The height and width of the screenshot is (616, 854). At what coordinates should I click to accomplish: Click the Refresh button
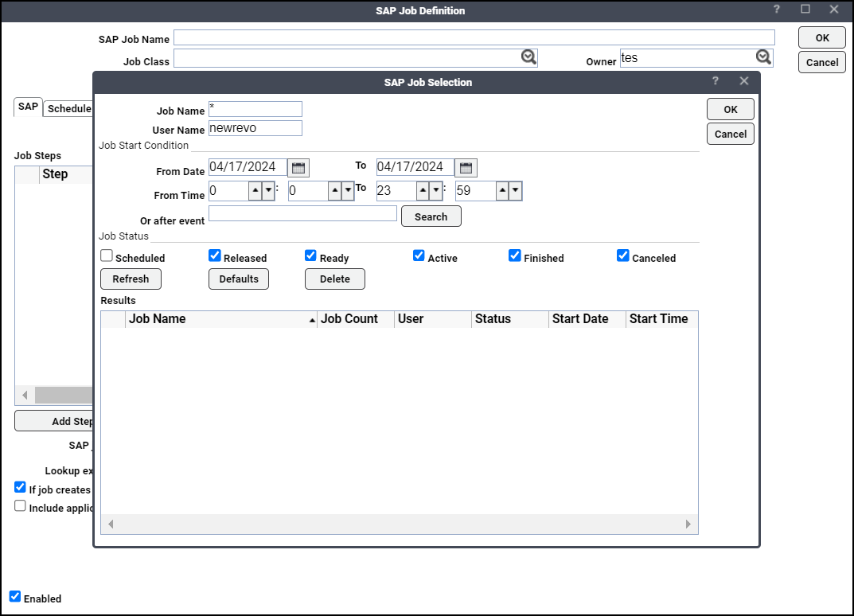point(131,279)
